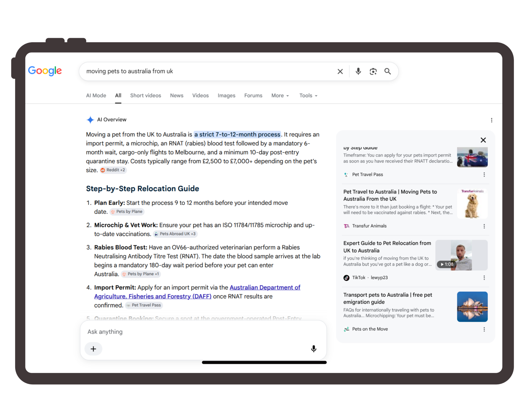Open AI Overview three-dot options menu
The width and height of the screenshot is (525, 420).
[491, 120]
